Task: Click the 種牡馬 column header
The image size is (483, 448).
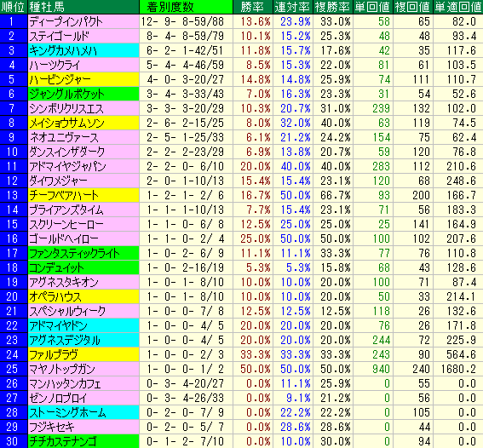Action: click(x=83, y=7)
